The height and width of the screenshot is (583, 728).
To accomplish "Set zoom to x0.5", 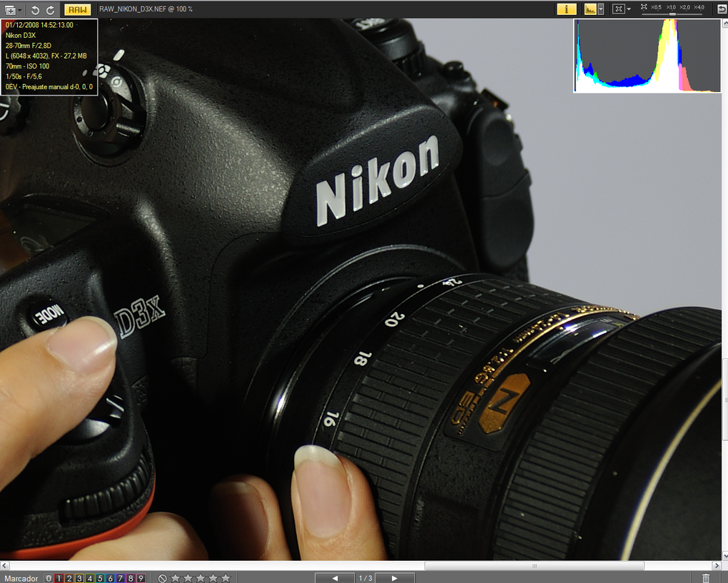I will tap(656, 7).
